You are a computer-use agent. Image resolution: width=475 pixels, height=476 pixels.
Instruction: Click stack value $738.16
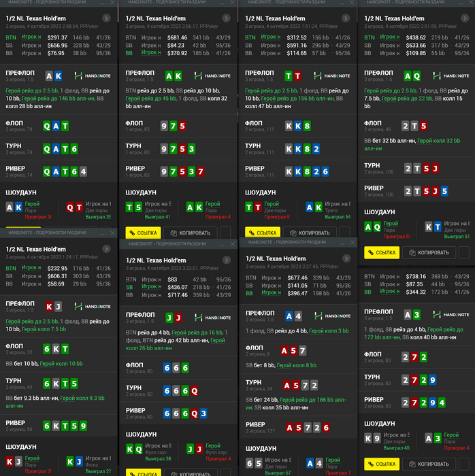point(416,277)
